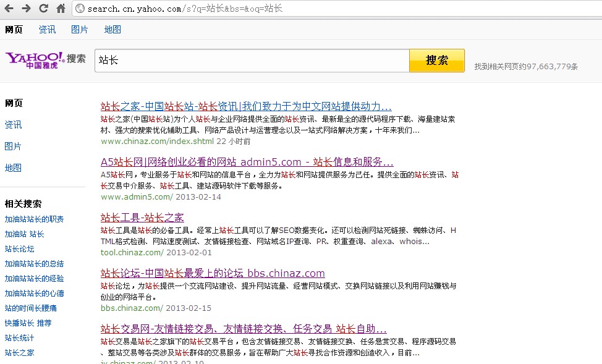This screenshot has width=602, height=364.
Task: Open the A5站长网 admin5.com result
Action: coord(247,163)
